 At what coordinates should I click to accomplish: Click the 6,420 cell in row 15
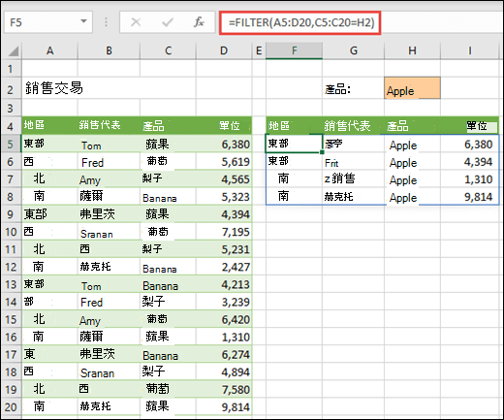pos(224,319)
